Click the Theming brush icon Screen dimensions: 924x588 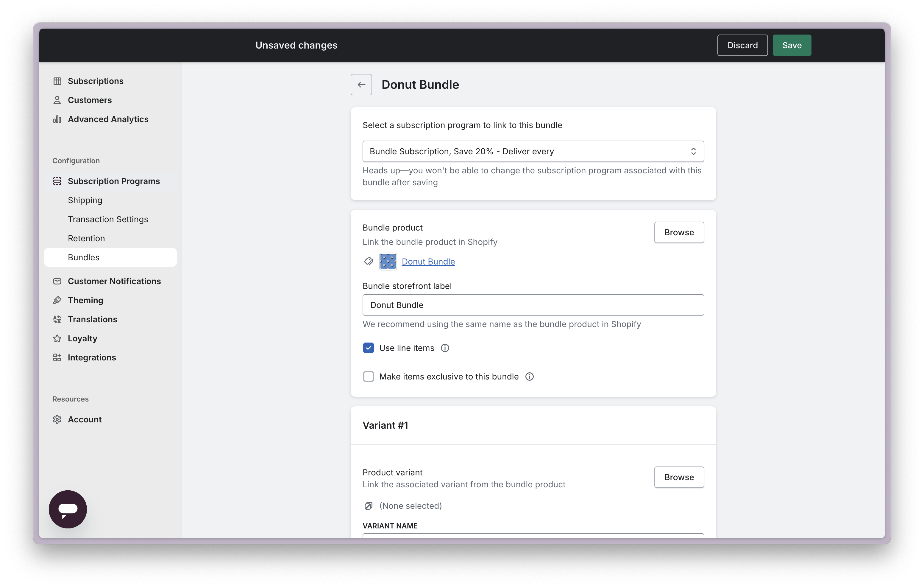tap(57, 300)
